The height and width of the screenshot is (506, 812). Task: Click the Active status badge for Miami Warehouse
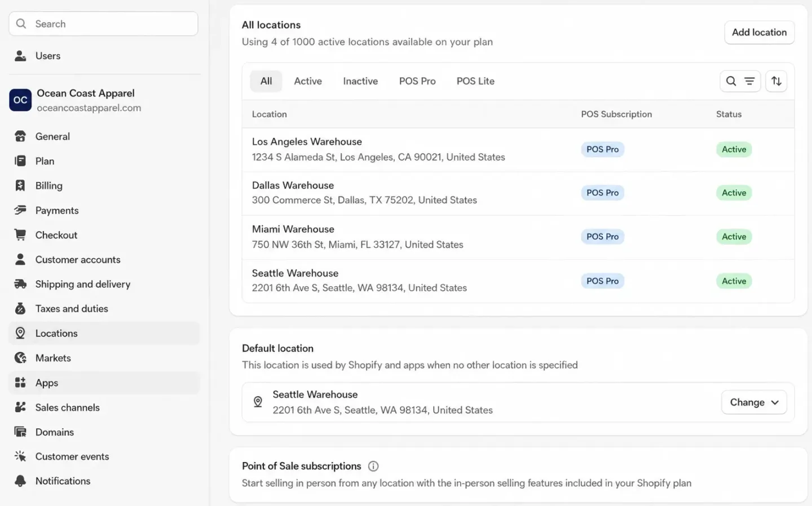[734, 237]
